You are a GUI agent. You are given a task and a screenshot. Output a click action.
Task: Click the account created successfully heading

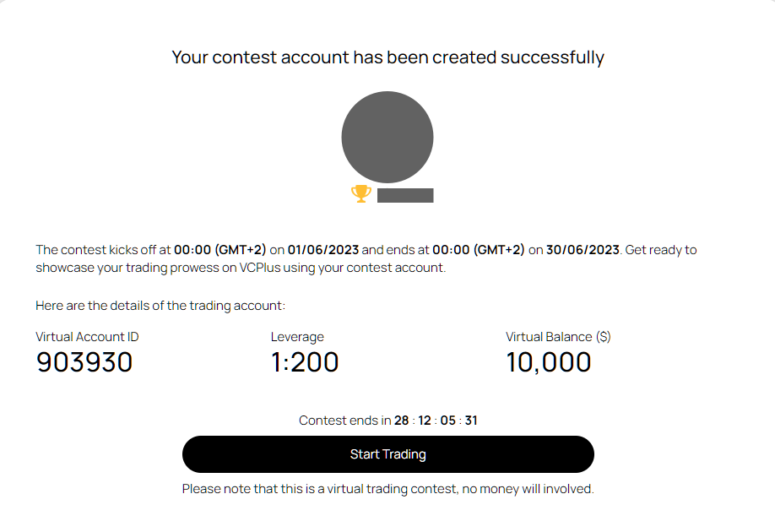387,57
